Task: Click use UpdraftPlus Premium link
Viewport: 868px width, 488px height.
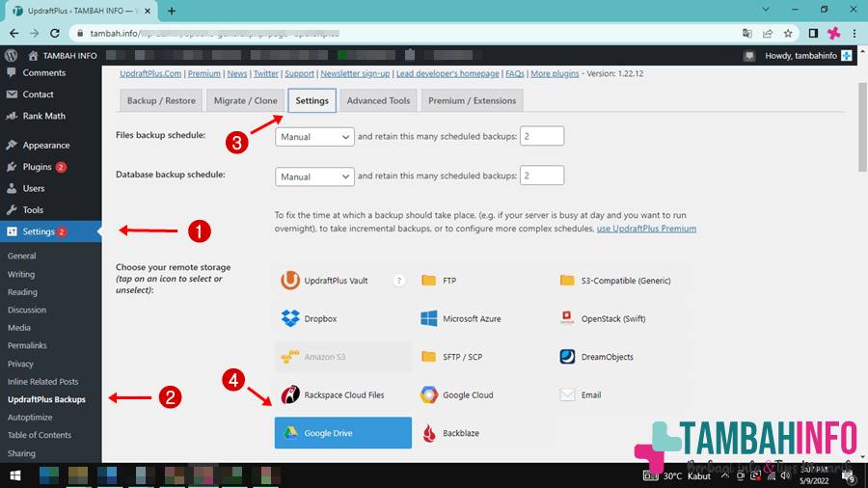Action: (x=646, y=229)
